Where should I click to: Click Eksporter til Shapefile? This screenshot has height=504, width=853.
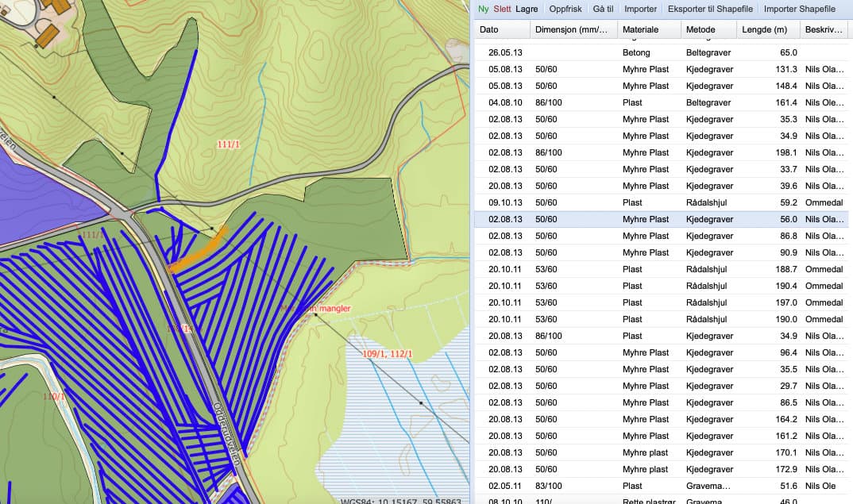point(710,9)
